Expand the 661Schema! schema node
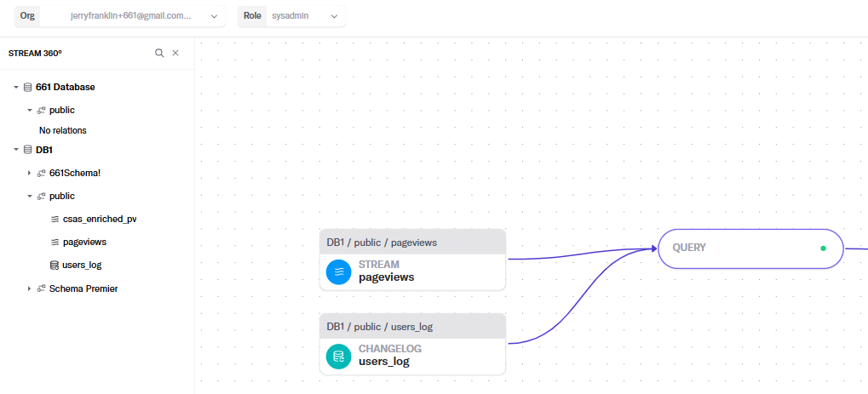The width and height of the screenshot is (868, 394). [29, 173]
